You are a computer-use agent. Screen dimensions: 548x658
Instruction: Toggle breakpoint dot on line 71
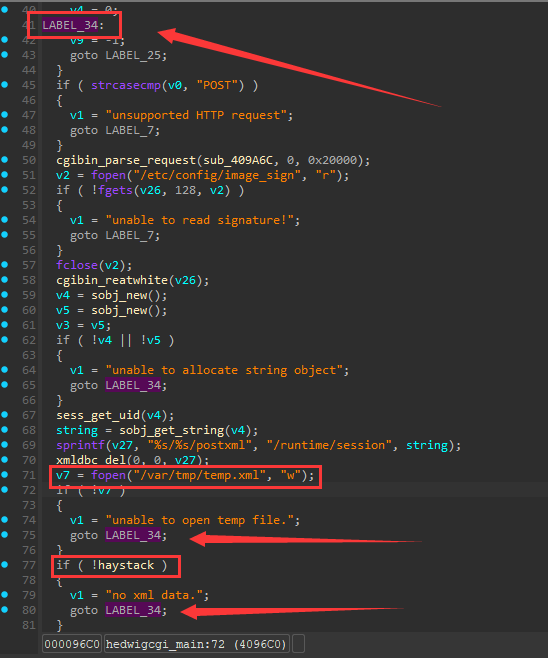[5, 474]
